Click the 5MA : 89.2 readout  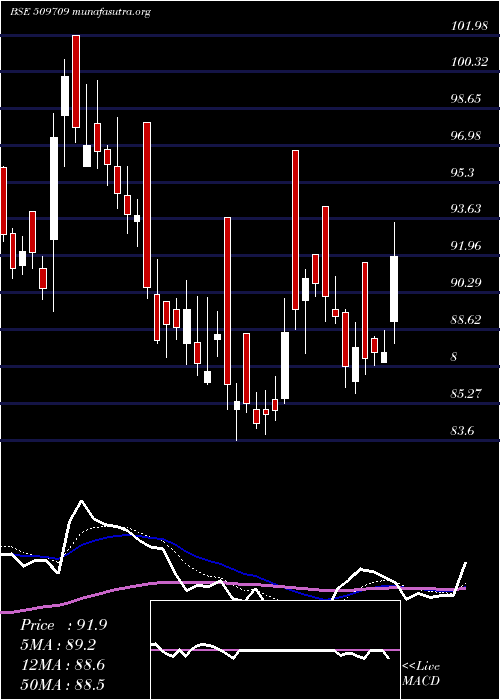point(58,645)
